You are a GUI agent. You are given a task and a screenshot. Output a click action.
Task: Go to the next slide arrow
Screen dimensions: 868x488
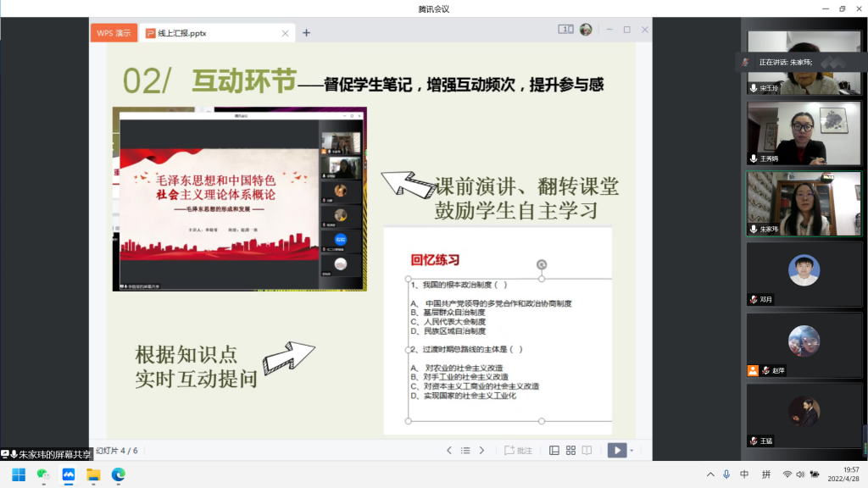pos(481,451)
